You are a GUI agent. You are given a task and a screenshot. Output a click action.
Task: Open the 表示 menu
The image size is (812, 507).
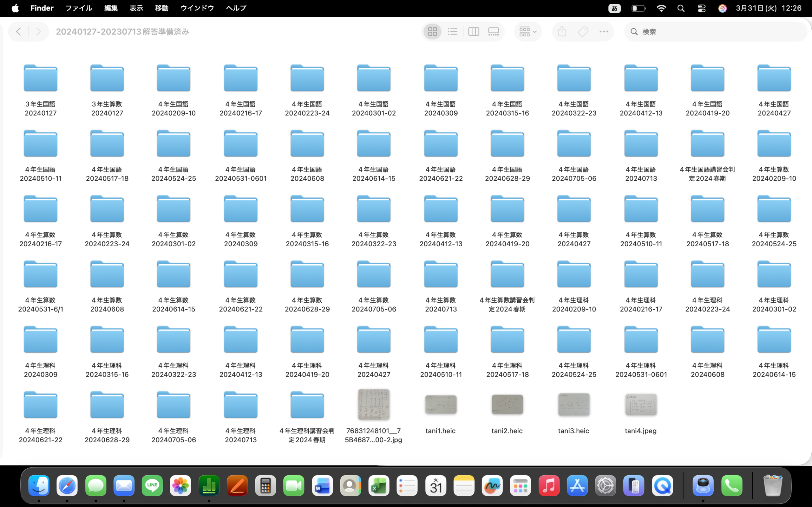136,8
